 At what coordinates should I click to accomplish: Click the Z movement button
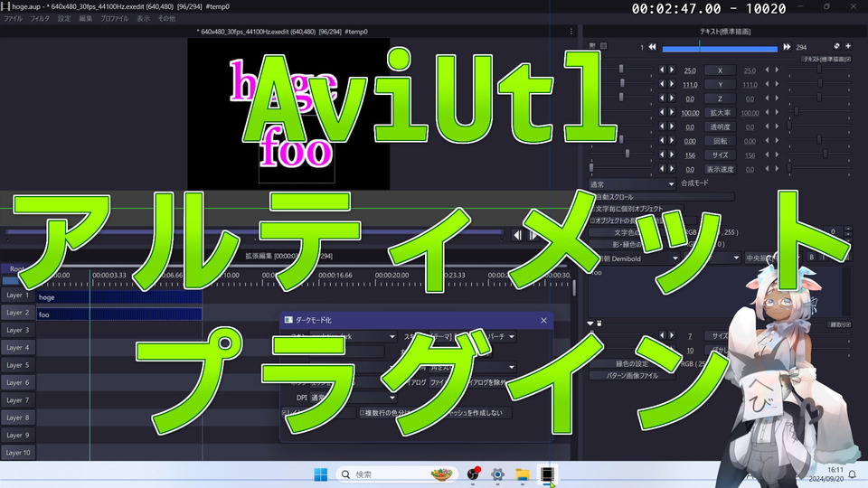pos(720,99)
